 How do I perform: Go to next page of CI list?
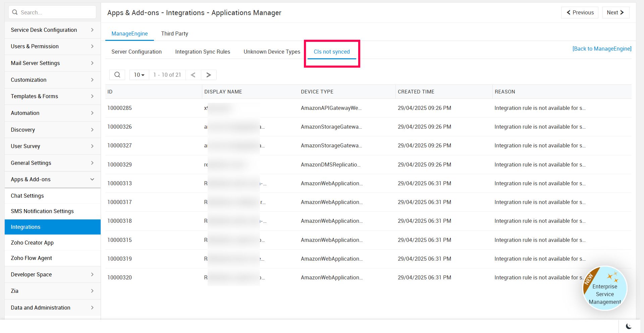pyautogui.click(x=209, y=75)
